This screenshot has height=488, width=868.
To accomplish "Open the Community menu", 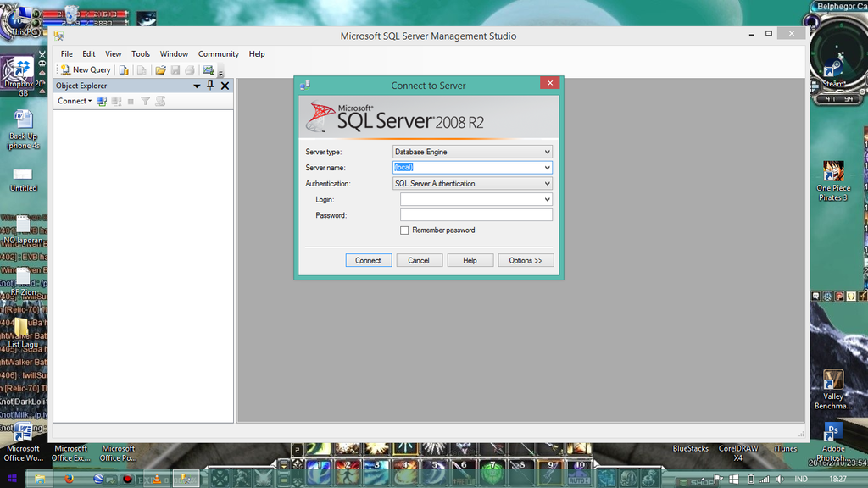I will coord(218,53).
